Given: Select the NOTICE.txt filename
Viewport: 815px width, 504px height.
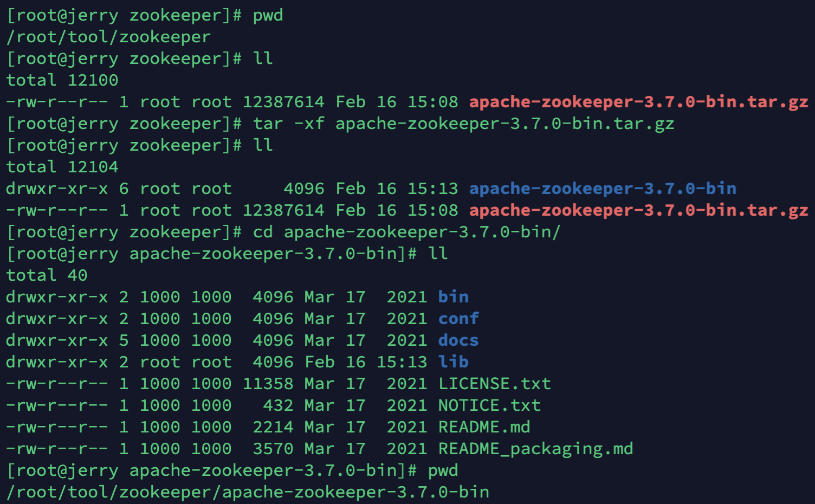Looking at the screenshot, I should pyautogui.click(x=489, y=405).
